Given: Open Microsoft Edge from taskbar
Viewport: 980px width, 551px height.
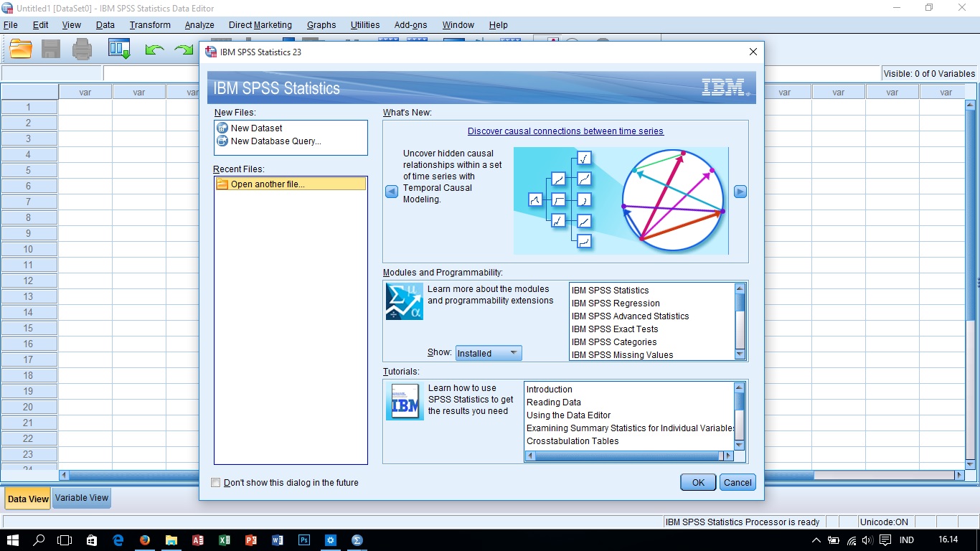Looking at the screenshot, I should (x=118, y=540).
